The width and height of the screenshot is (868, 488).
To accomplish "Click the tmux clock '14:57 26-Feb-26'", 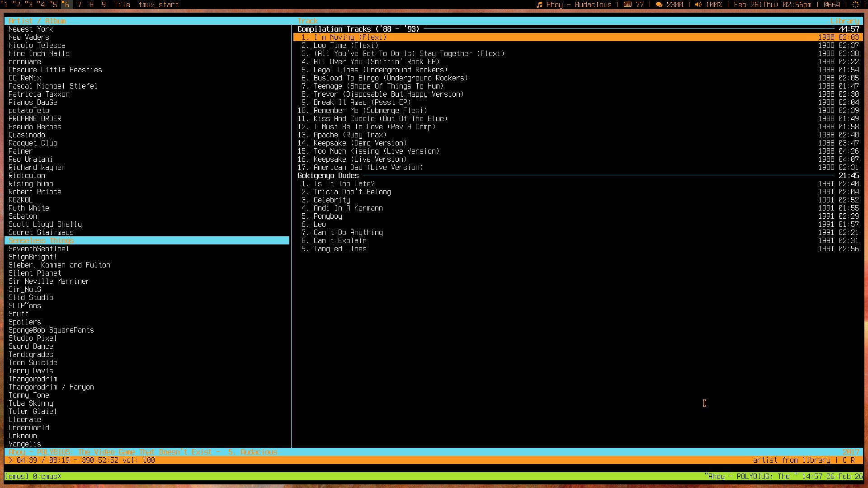I will [x=832, y=476].
